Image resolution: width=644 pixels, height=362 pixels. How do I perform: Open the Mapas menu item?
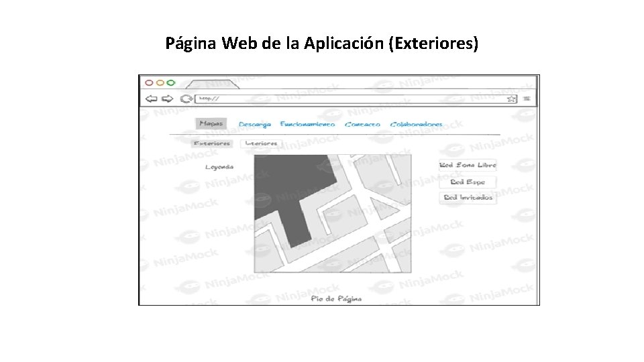pos(211,123)
